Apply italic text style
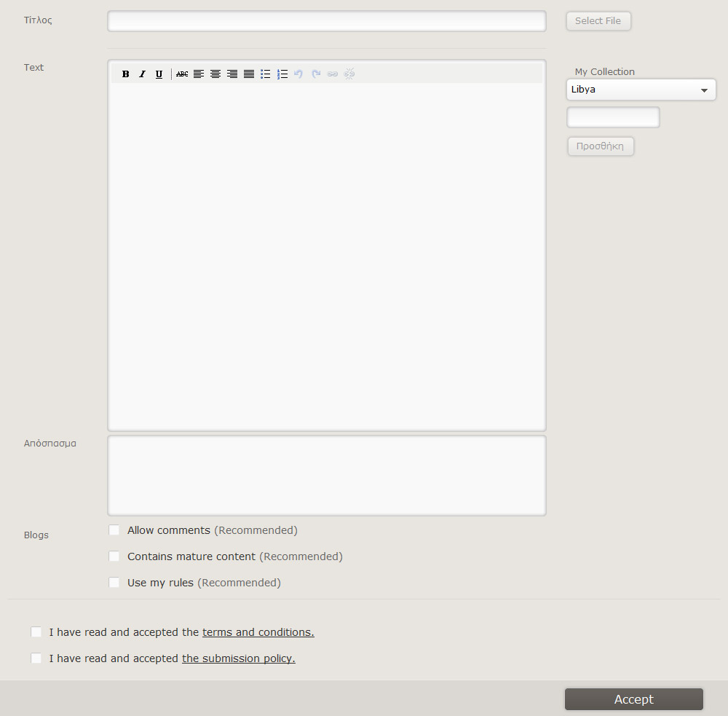 click(143, 74)
